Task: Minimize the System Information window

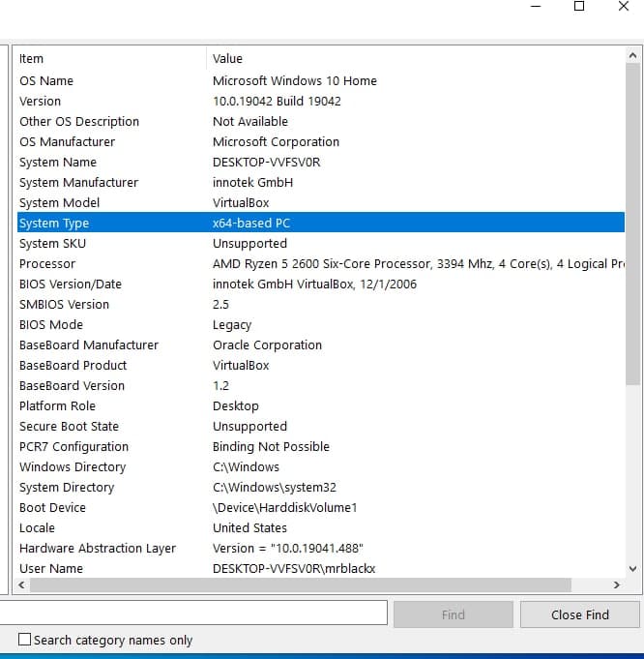Action: 536,7
